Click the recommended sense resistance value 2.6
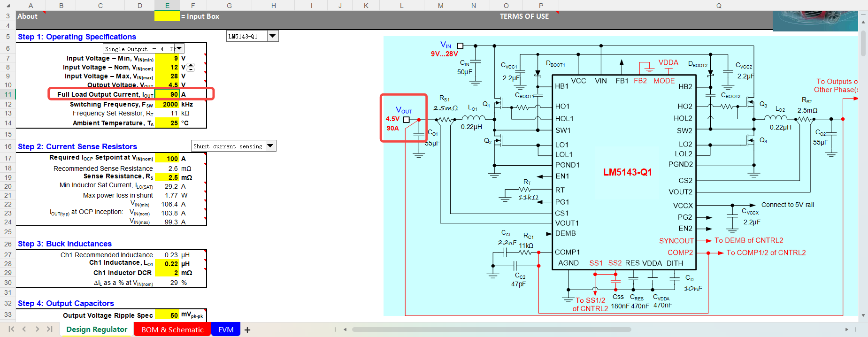The height and width of the screenshot is (337, 868). point(173,168)
